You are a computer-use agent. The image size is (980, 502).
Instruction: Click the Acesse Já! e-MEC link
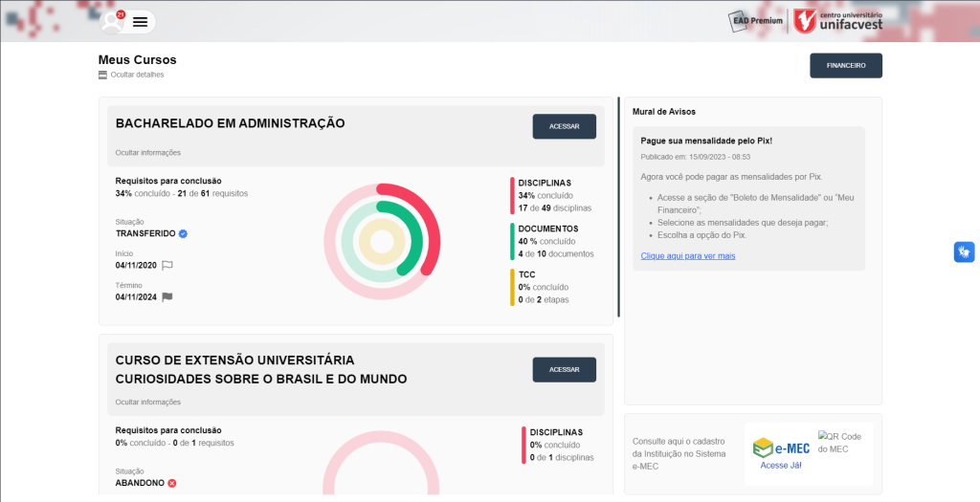[781, 466]
